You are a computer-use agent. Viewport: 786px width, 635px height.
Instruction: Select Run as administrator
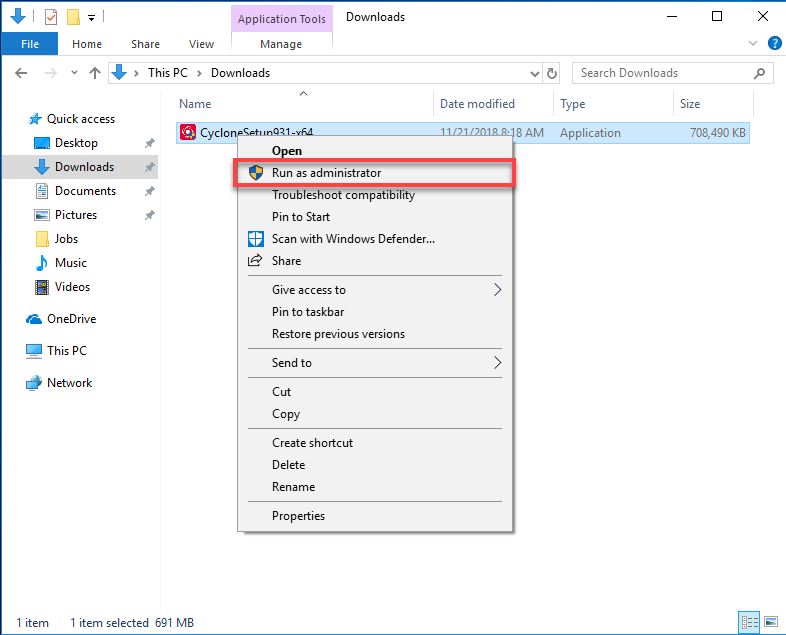[326, 173]
